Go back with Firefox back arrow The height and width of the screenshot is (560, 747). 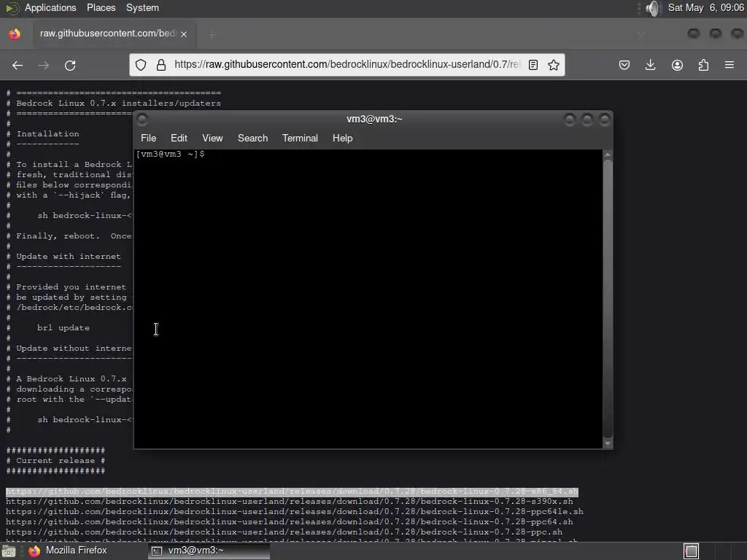18,65
